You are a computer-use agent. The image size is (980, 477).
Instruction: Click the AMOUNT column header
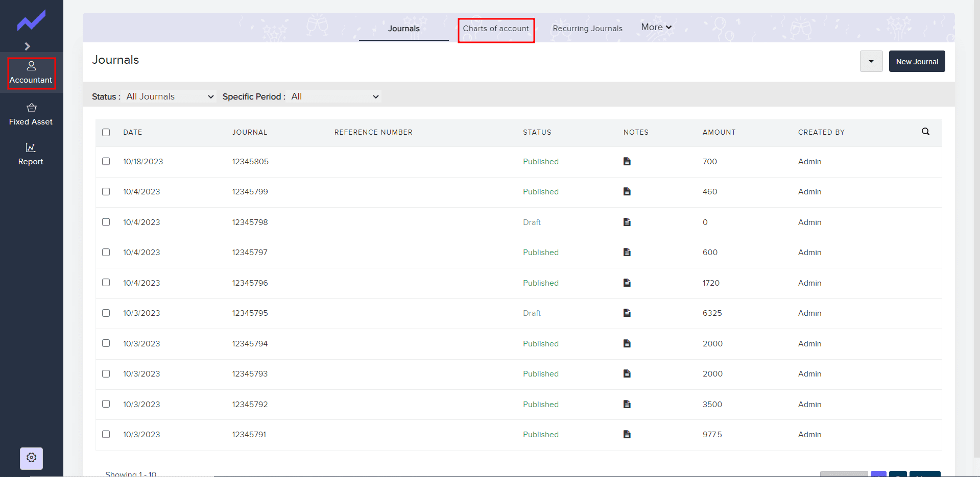[x=719, y=133]
